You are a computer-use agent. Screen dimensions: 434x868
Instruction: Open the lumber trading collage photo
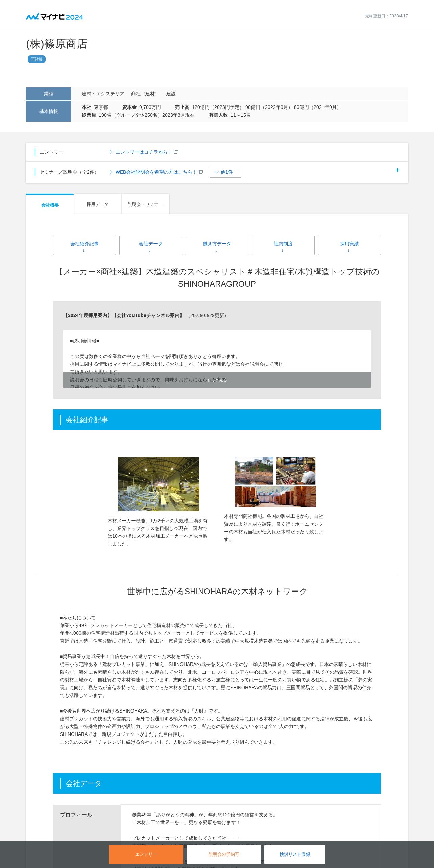(x=275, y=482)
